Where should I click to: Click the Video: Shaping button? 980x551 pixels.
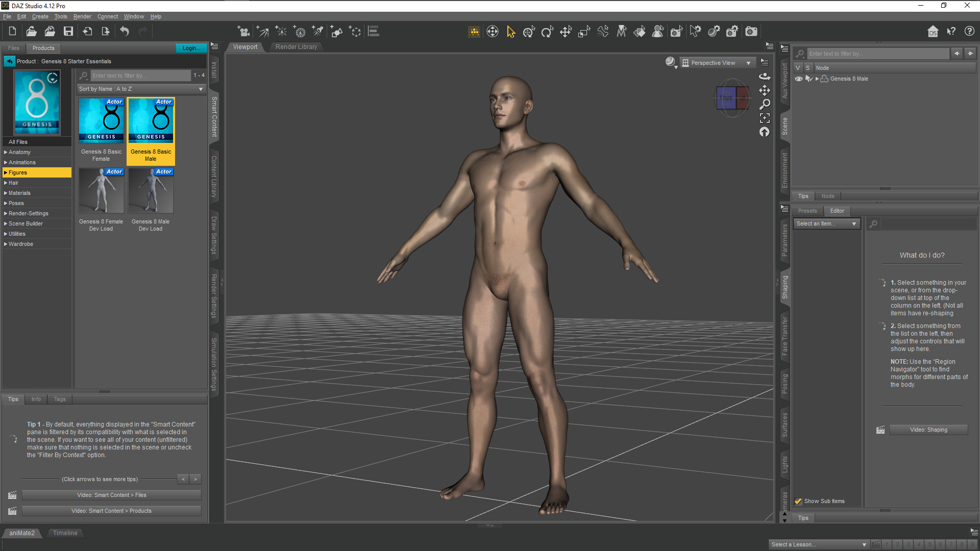point(928,430)
